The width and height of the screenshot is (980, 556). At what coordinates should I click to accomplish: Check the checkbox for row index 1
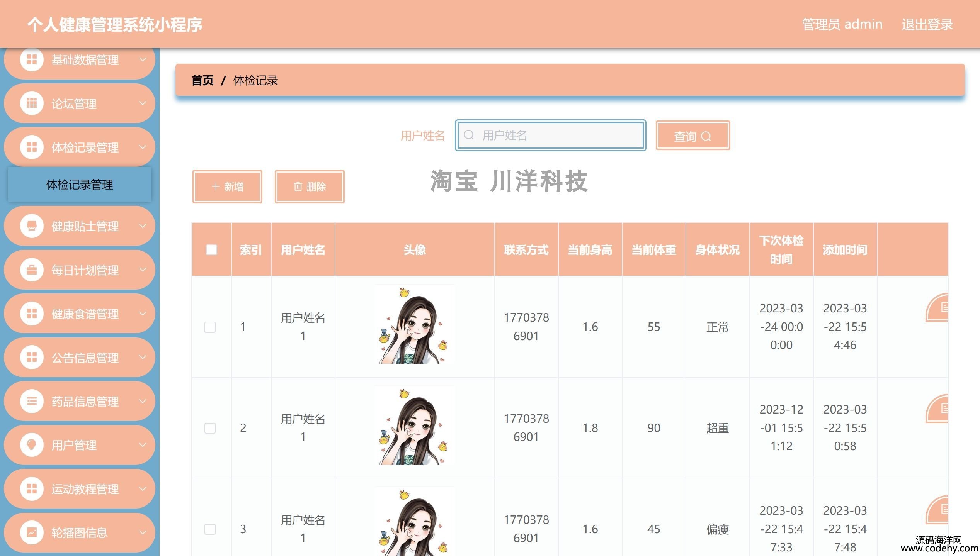click(x=210, y=327)
